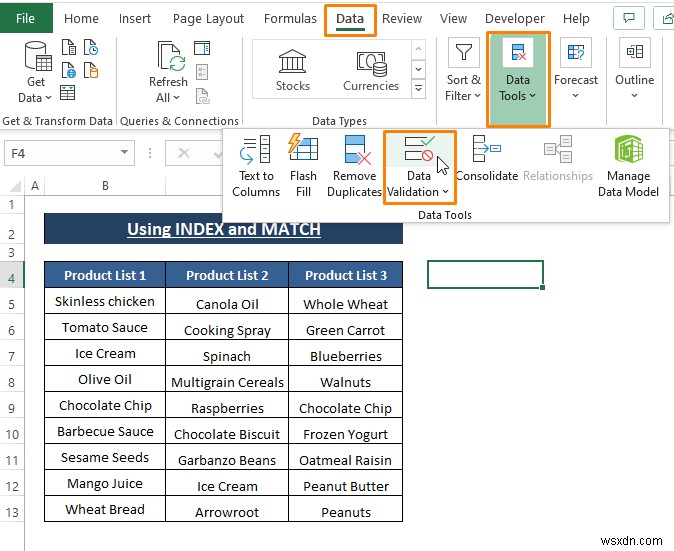
Task: Expand Forecast dropdown chevron
Action: tap(575, 96)
